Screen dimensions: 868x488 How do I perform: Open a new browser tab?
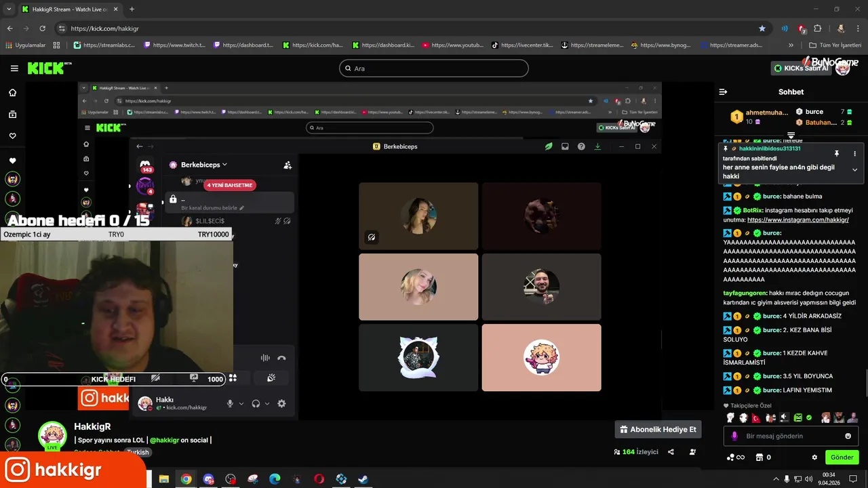coord(132,9)
